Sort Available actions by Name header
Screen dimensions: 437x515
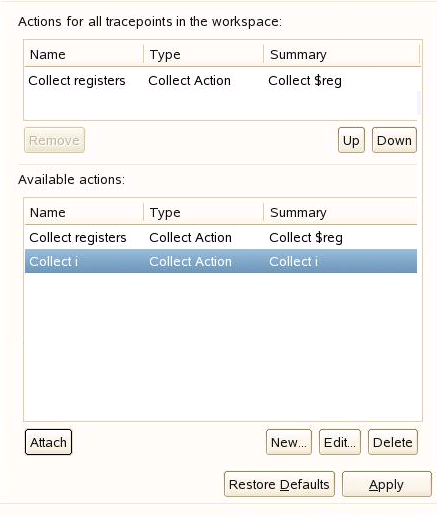[84, 212]
